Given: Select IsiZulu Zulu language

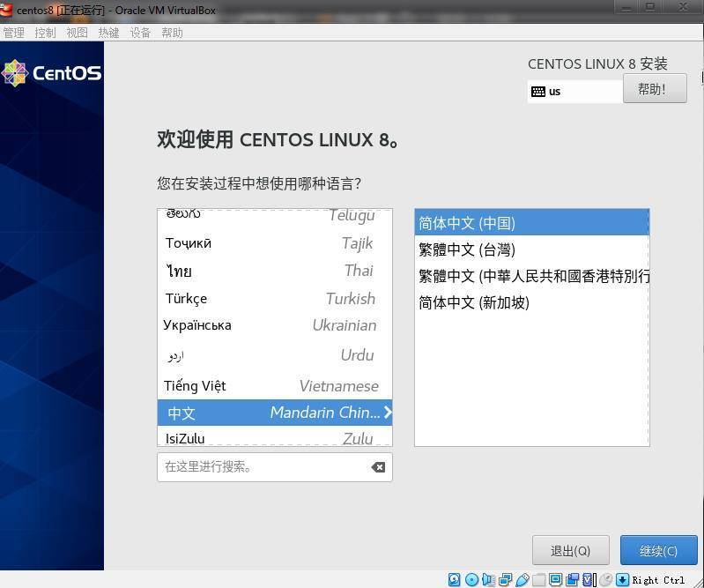Looking at the screenshot, I should [275, 437].
